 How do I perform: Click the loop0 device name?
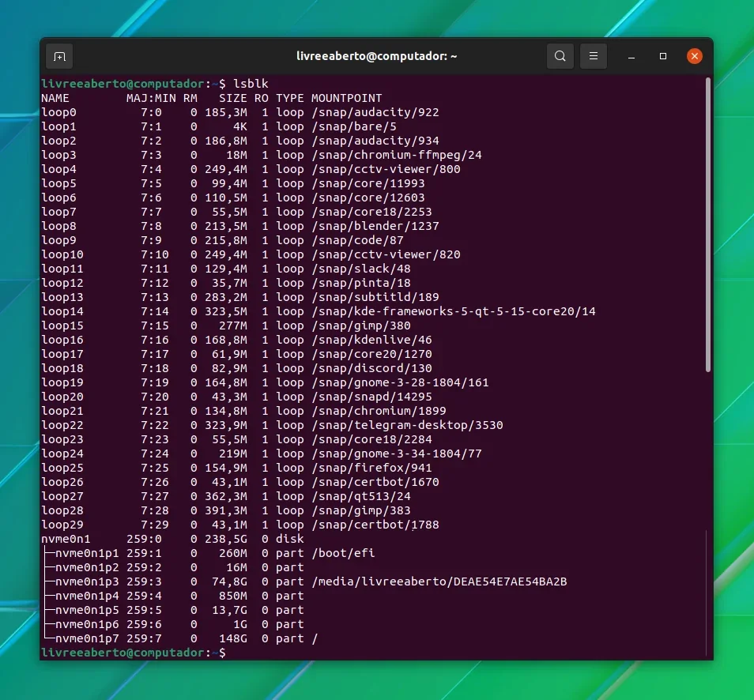[58, 112]
